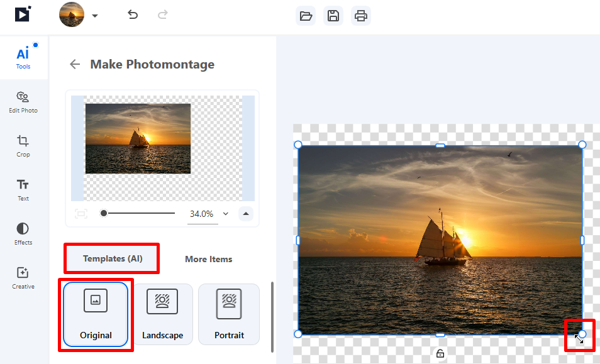Click the top-right corner resize handle
The image size is (600, 364).
(x=582, y=145)
